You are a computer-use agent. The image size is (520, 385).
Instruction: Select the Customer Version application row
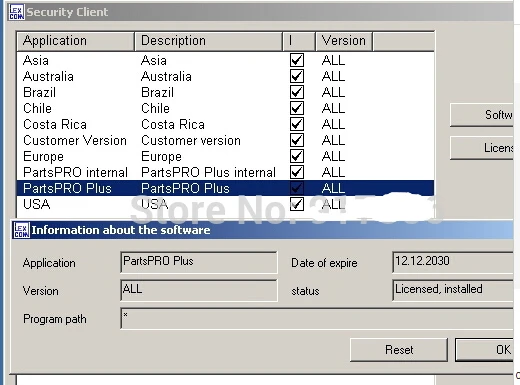pos(225,140)
